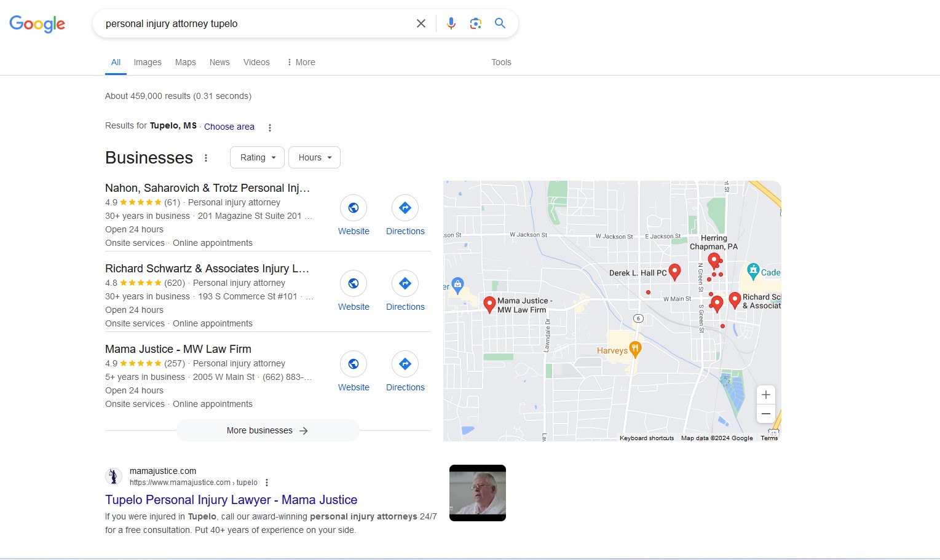The image size is (940, 560).
Task: Click the Google logo
Action: (37, 23)
